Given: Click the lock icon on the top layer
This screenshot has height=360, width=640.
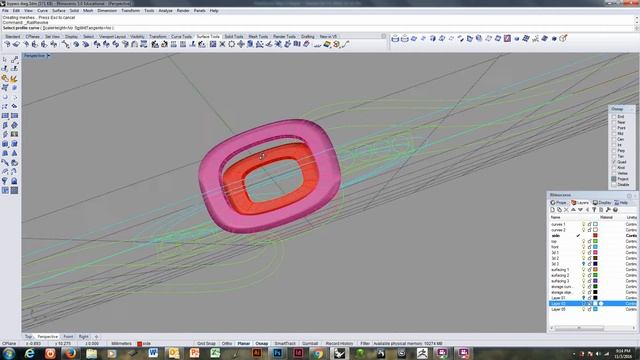Looking at the screenshot, I should pos(589,242).
